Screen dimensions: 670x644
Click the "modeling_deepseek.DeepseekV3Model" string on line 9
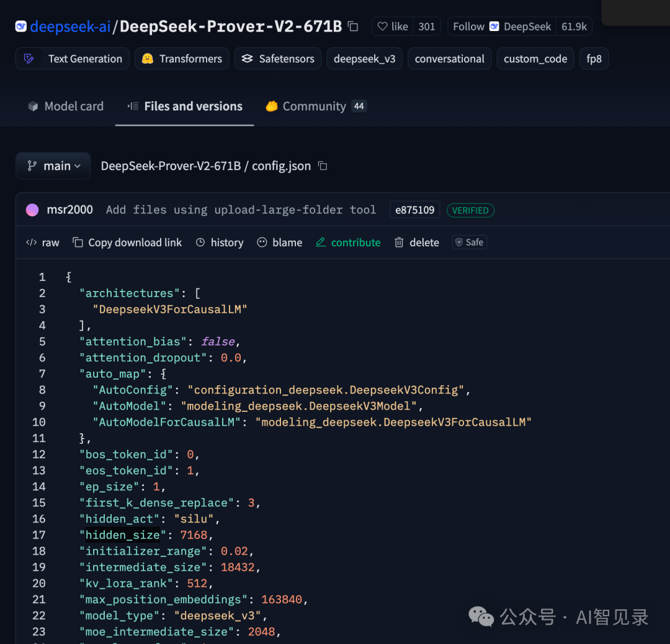click(298, 406)
